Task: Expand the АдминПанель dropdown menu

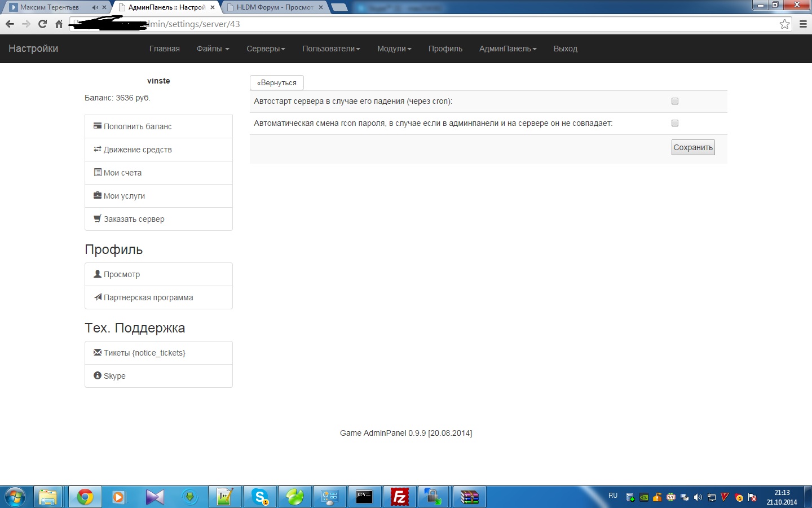Action: (507, 49)
